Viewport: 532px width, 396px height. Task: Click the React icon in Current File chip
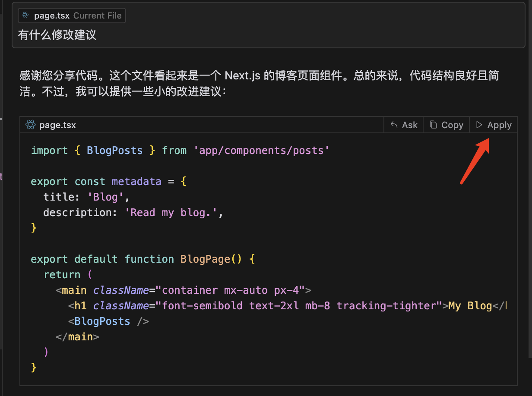click(x=26, y=16)
